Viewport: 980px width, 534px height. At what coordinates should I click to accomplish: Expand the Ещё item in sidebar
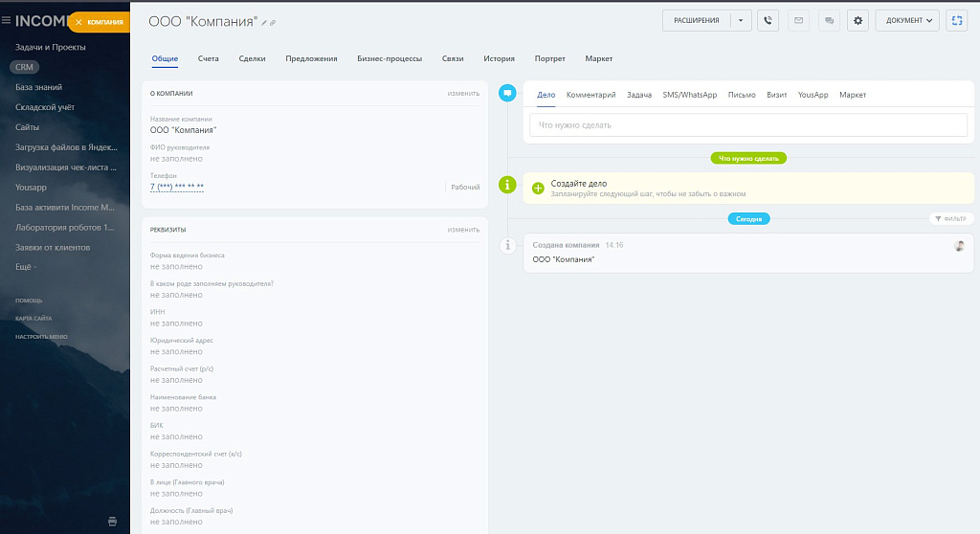(26, 267)
